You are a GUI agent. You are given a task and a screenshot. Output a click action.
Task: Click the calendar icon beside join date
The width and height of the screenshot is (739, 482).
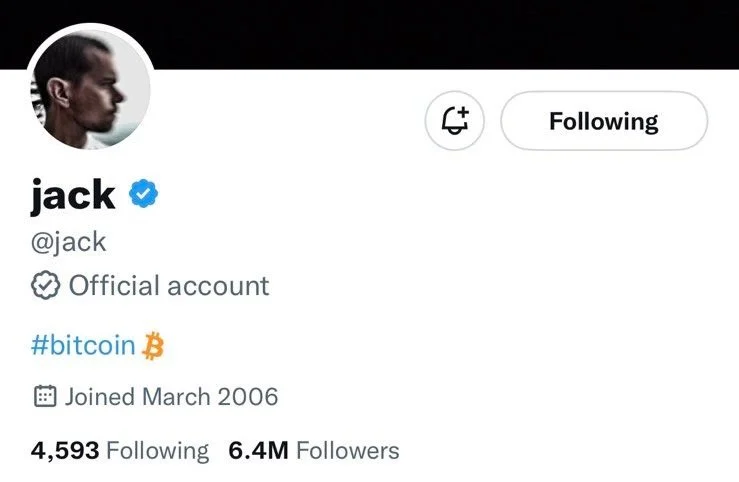pos(44,397)
